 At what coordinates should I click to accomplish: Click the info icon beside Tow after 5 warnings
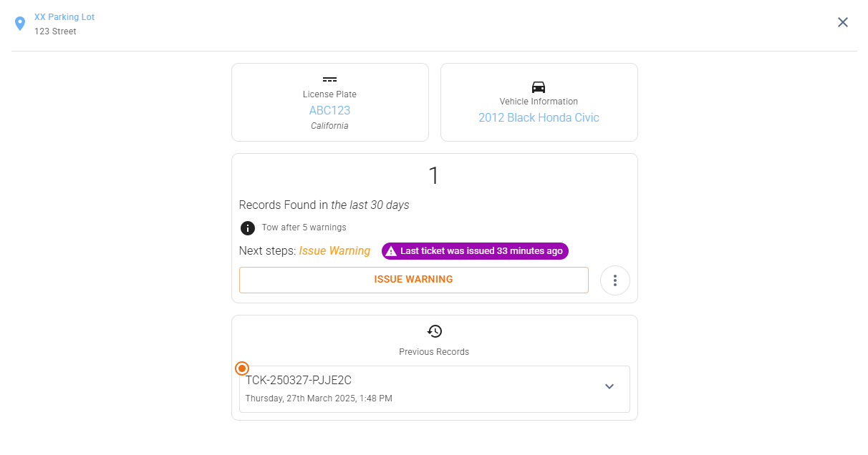[x=248, y=228]
